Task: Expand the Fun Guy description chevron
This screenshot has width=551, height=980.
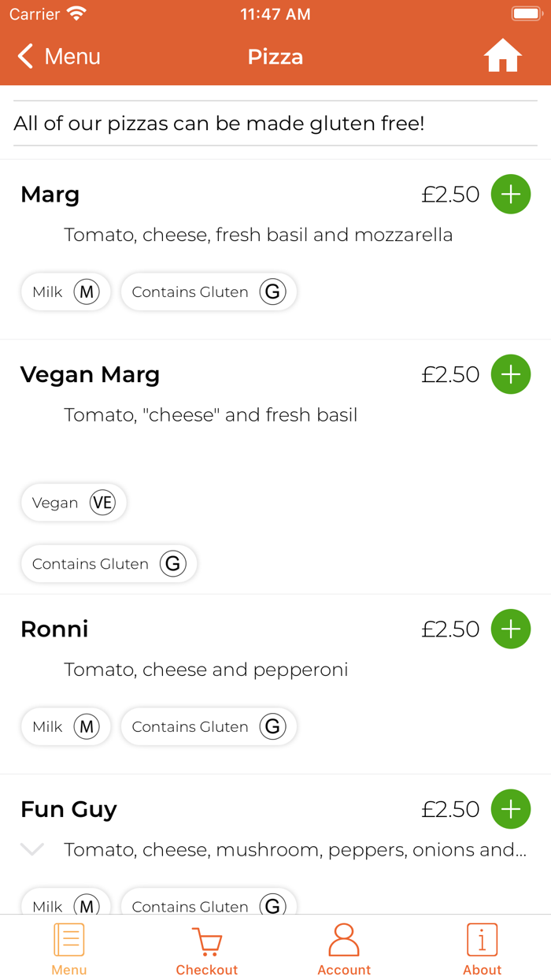Action: (31, 849)
